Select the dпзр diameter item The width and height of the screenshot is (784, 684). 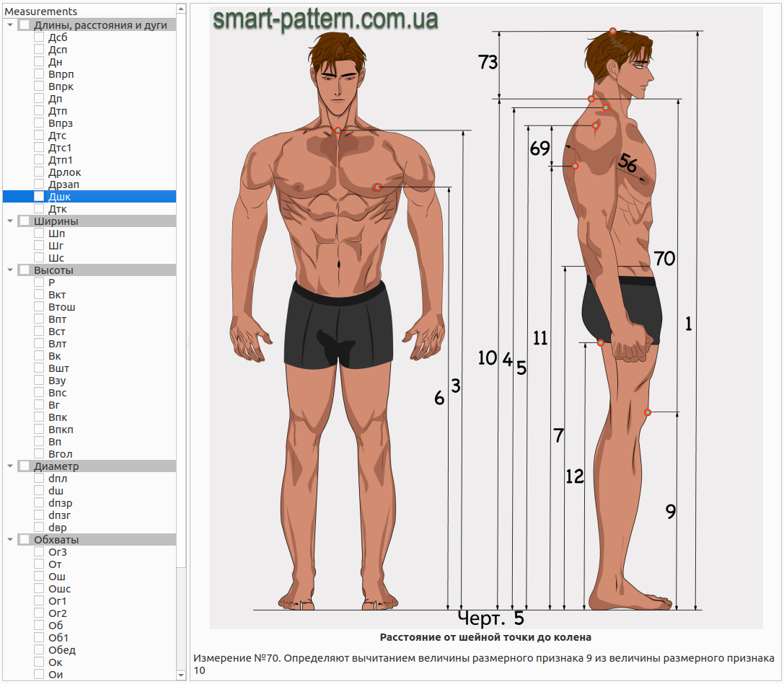(x=61, y=502)
